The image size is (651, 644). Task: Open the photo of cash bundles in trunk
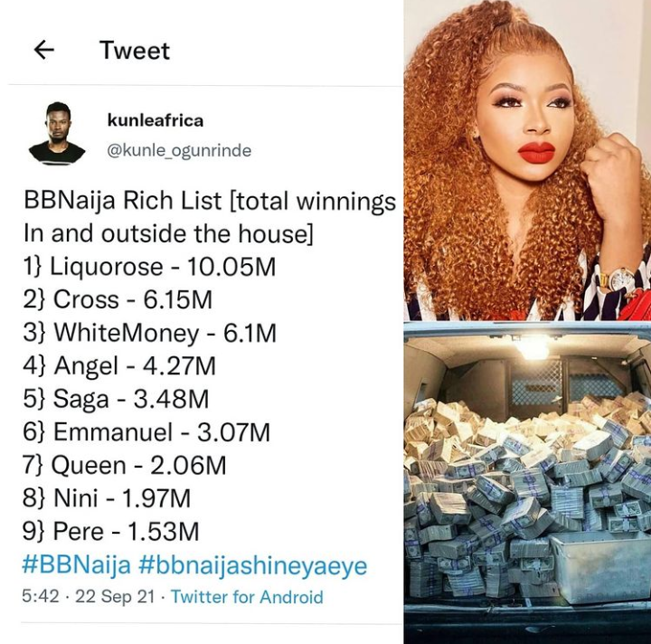tap(527, 483)
